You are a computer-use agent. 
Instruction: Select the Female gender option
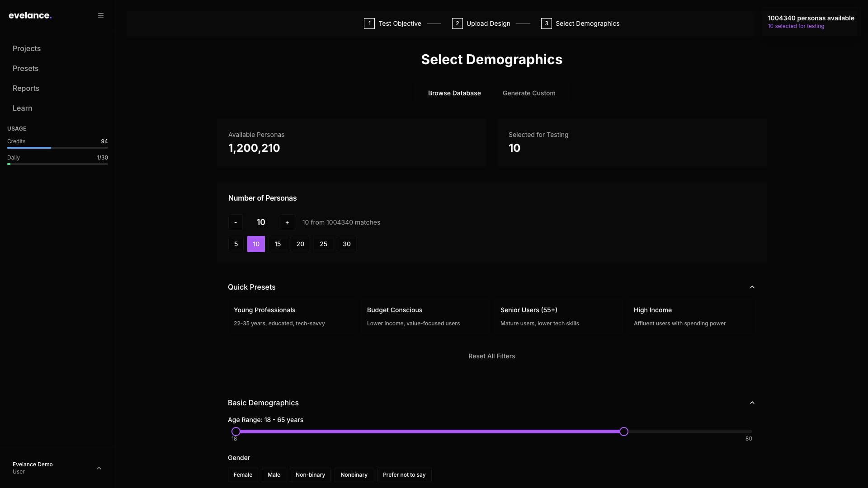click(243, 474)
